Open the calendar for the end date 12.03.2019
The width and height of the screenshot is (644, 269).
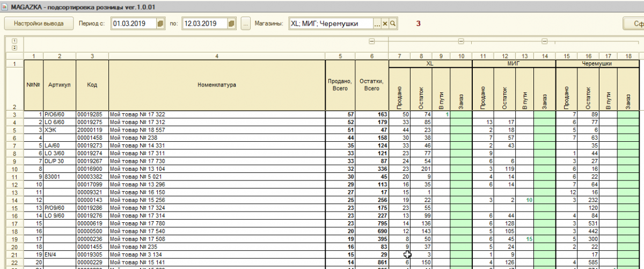point(231,24)
